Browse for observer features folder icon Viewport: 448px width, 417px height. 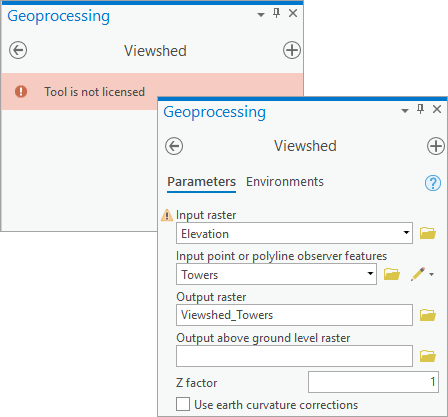[392, 274]
